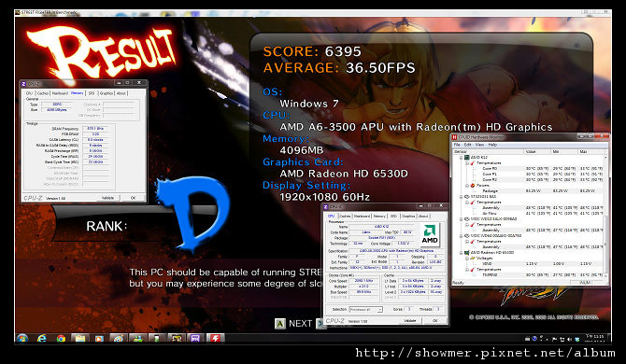Collapse the Powers node in HWMonitor
626x364 pixels.
click(x=467, y=186)
